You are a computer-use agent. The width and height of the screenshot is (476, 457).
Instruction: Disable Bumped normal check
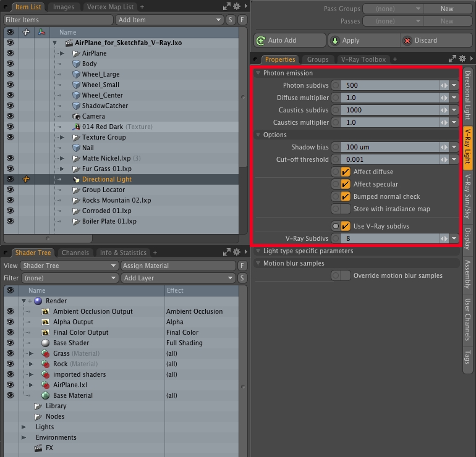point(345,197)
